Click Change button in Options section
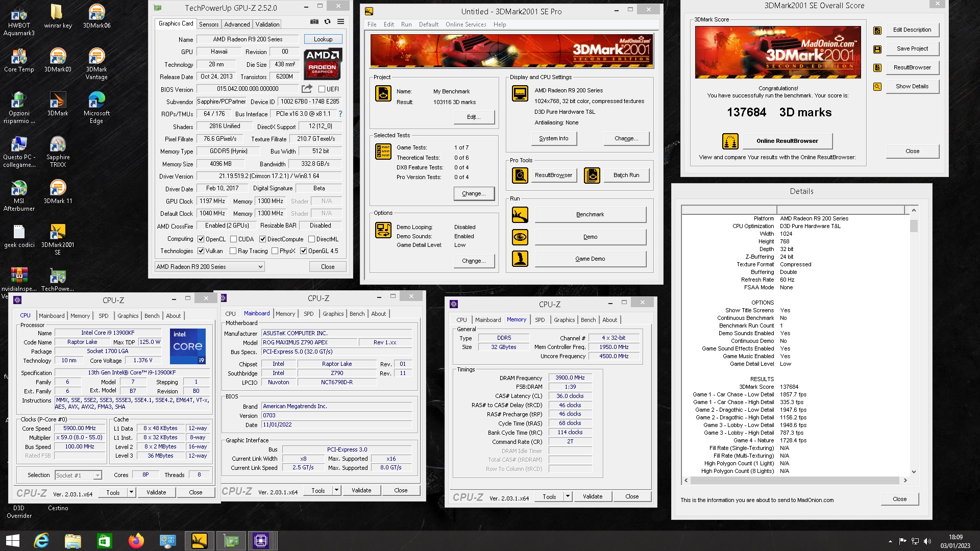Image resolution: width=980 pixels, height=551 pixels. [x=474, y=261]
